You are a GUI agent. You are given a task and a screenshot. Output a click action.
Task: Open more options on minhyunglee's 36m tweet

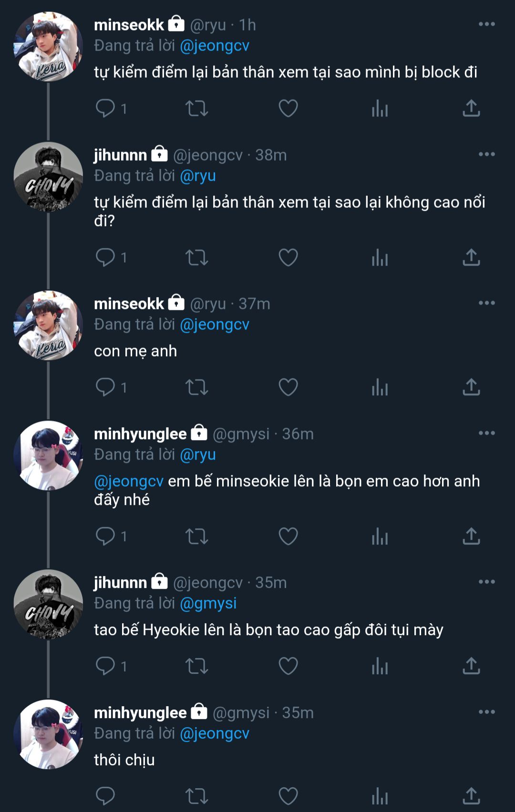pos(486,433)
